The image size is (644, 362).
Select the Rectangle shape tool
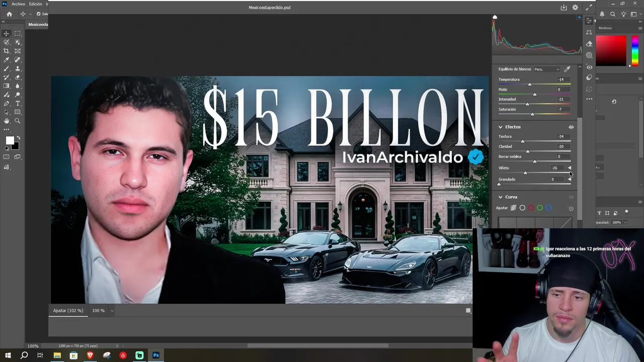(x=18, y=112)
